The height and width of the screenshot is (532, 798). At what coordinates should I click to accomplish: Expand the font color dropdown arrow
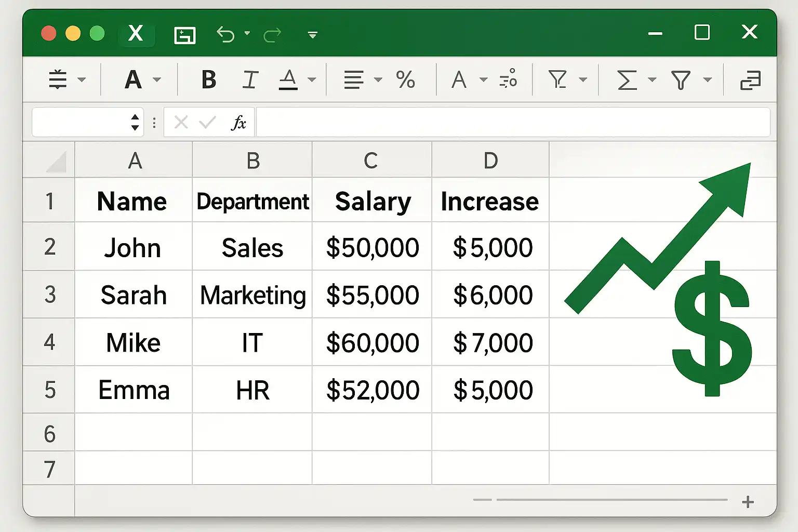coord(312,79)
